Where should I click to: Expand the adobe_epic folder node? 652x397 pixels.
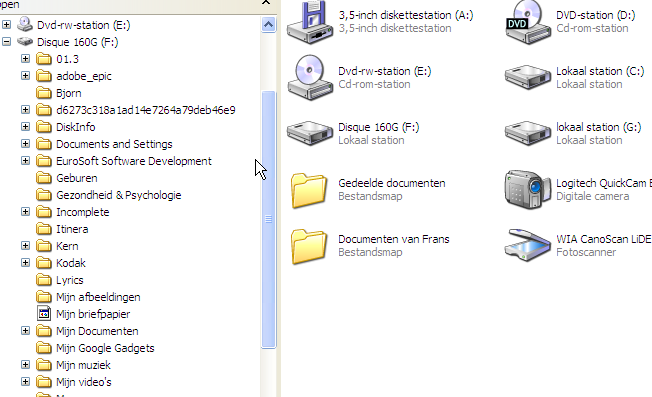[25, 76]
